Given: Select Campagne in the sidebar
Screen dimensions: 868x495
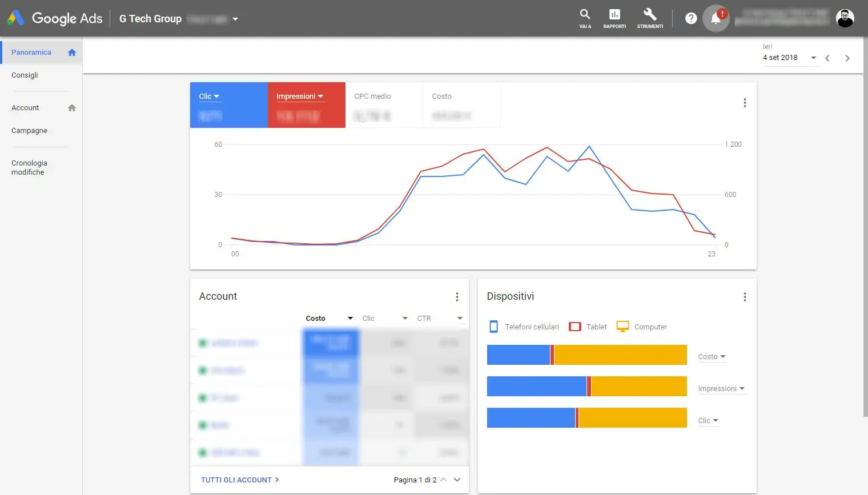Looking at the screenshot, I should point(29,131).
